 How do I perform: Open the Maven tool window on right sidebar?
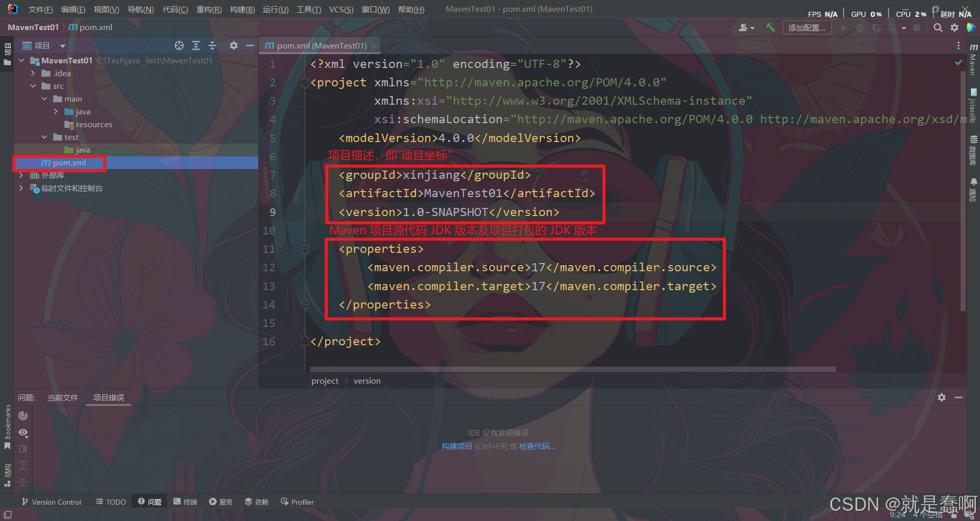(x=973, y=59)
